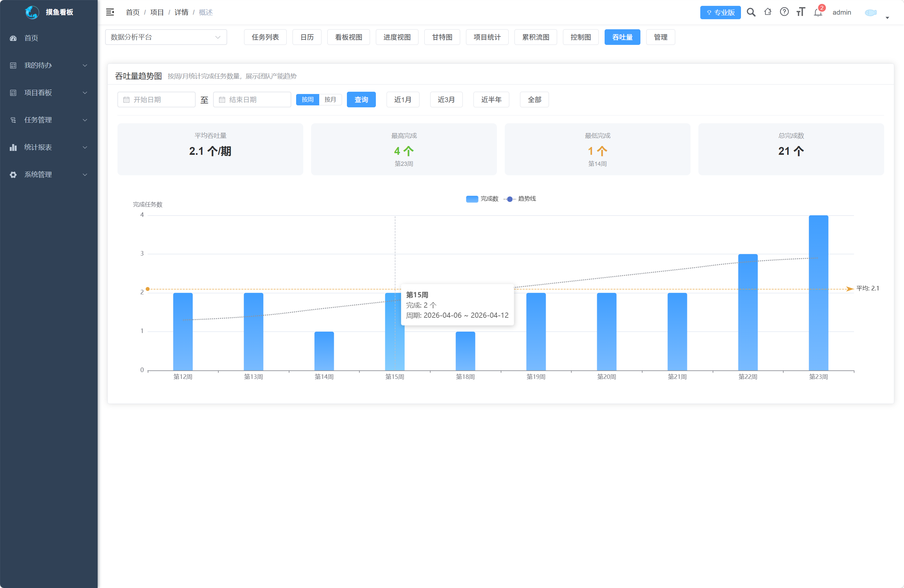
Task: Switch to the 任务列表 tab
Action: pos(265,37)
